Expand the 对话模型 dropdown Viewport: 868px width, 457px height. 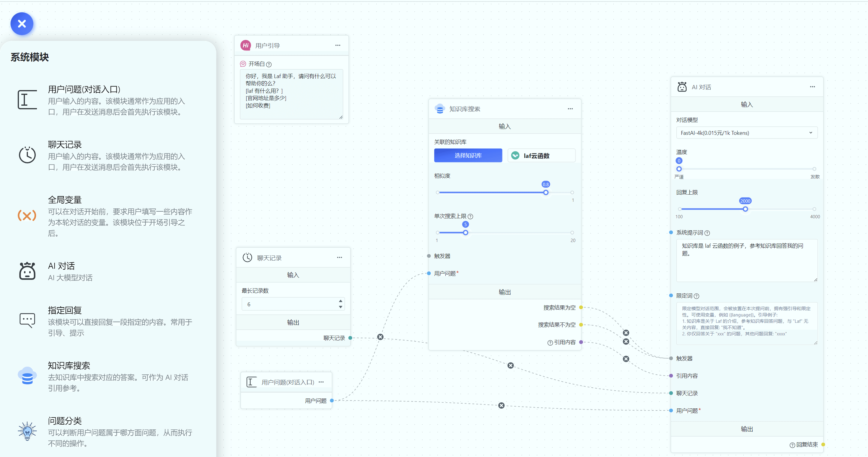pos(746,133)
